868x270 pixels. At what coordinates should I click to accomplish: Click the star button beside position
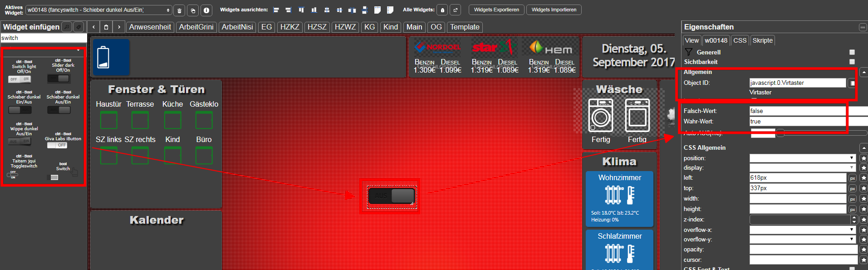click(863, 158)
